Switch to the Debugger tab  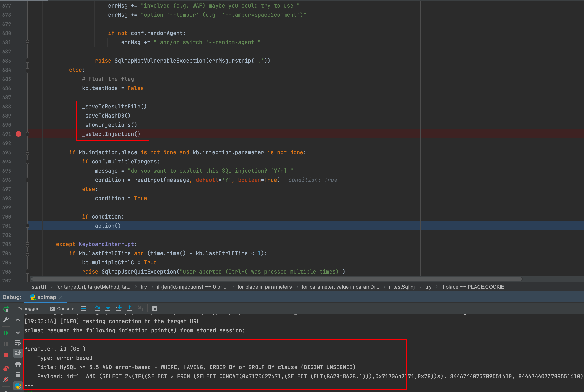pyautogui.click(x=28, y=309)
